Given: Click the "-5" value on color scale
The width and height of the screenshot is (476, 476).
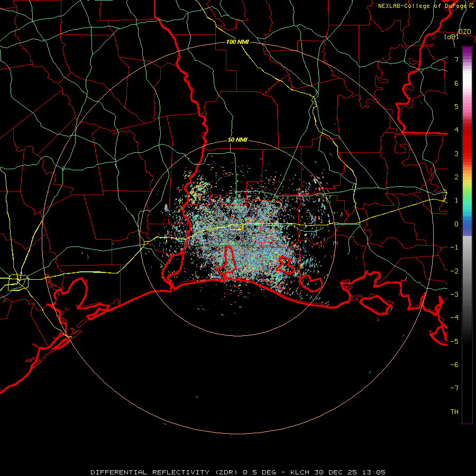Looking at the screenshot, I should click(454, 342).
